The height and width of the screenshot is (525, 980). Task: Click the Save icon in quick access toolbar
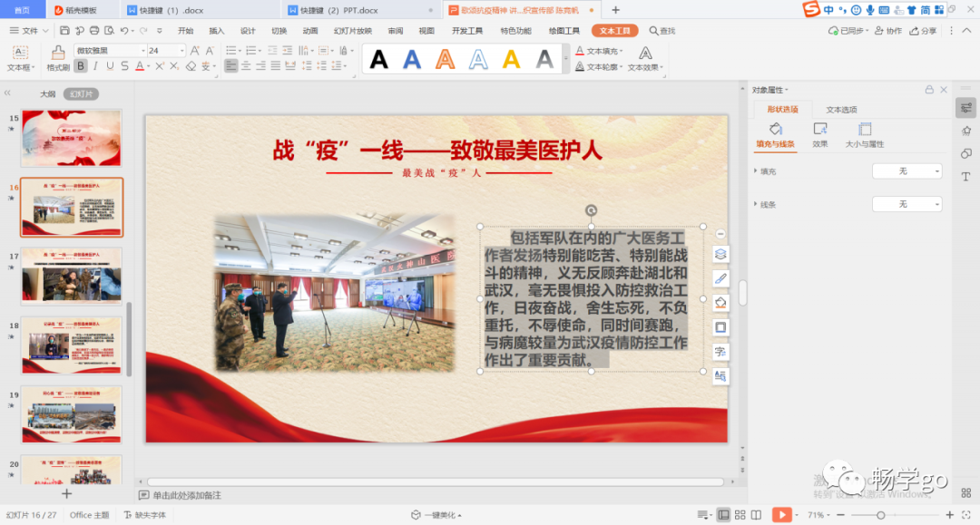[64, 31]
